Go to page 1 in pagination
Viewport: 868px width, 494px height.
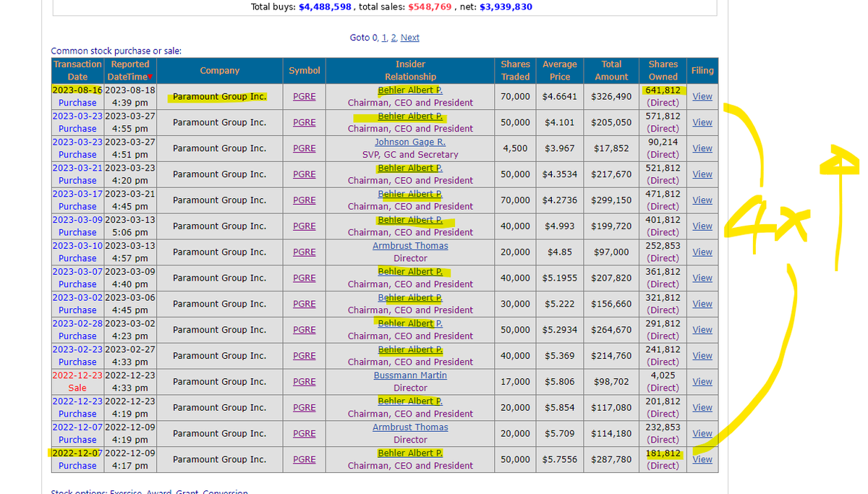point(385,38)
